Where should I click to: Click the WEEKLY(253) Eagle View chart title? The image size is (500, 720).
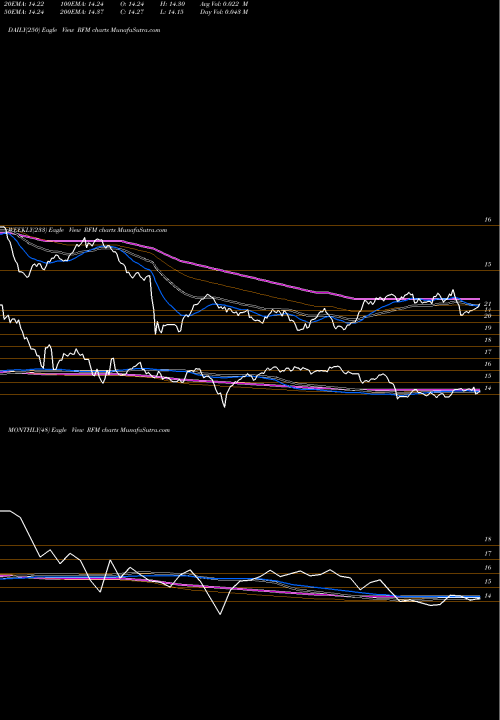coord(88,230)
